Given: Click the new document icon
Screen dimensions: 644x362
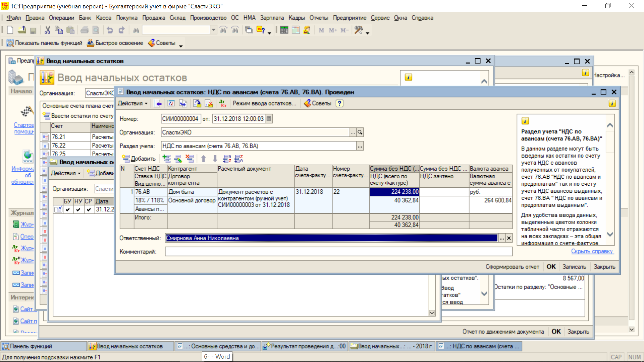Looking at the screenshot, I should tap(10, 30).
